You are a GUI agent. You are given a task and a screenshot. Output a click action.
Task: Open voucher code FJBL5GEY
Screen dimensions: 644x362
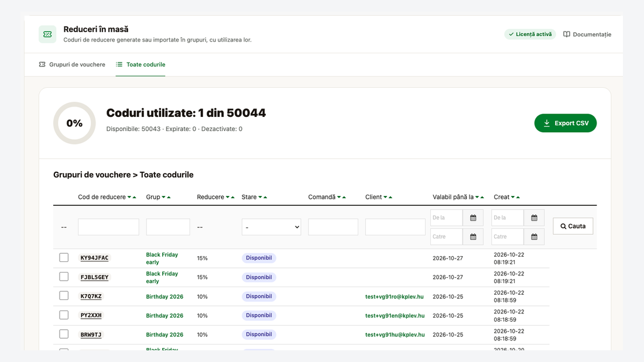coord(94,277)
